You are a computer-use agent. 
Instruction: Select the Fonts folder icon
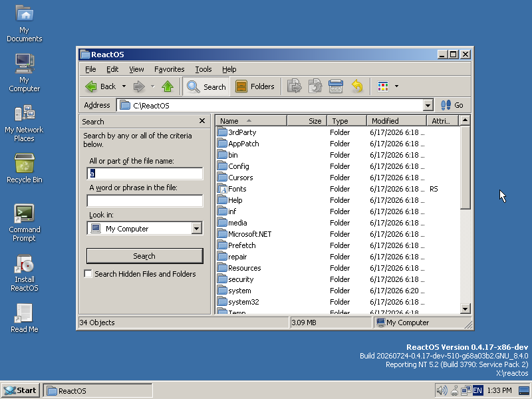(222, 189)
